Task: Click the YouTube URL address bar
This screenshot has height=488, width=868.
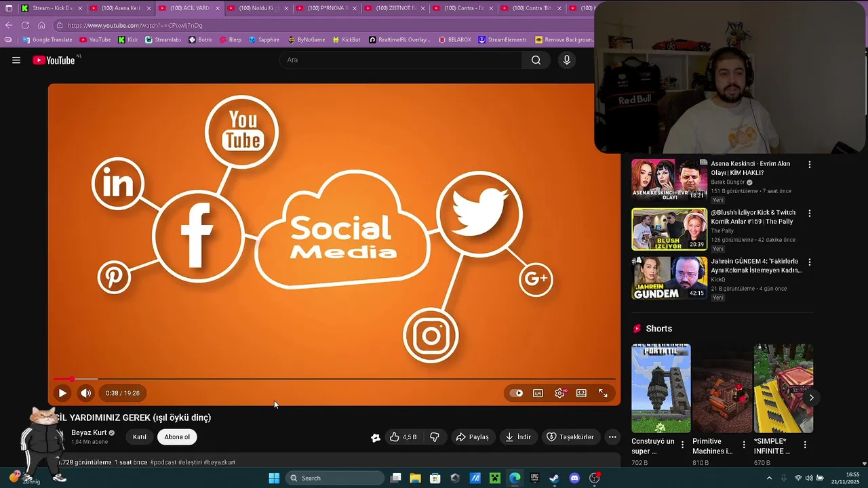Action: click(323, 25)
